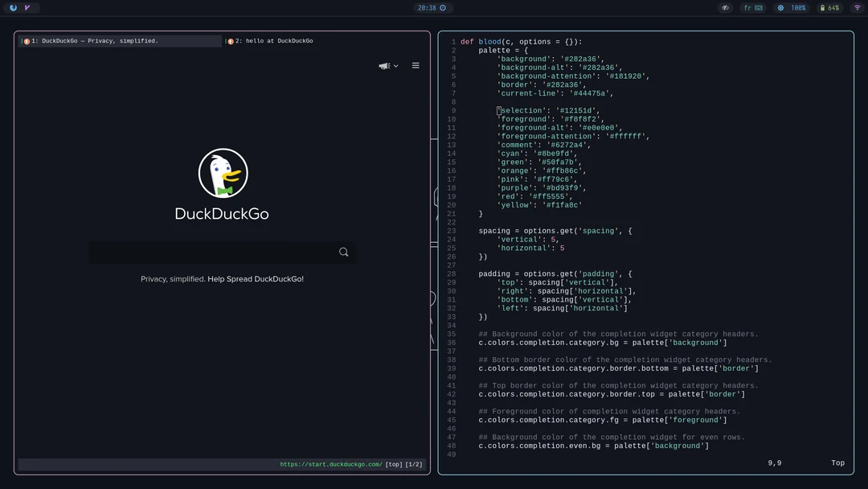This screenshot has width=868, height=489.
Task: Select the browser workspace icon in the top bar
Action: [x=11, y=7]
